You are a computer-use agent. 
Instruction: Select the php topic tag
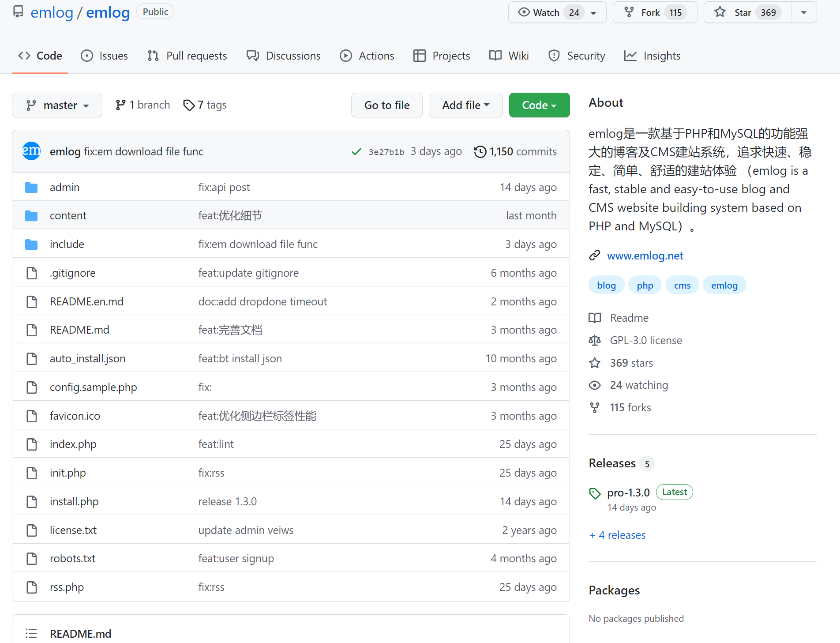(645, 285)
